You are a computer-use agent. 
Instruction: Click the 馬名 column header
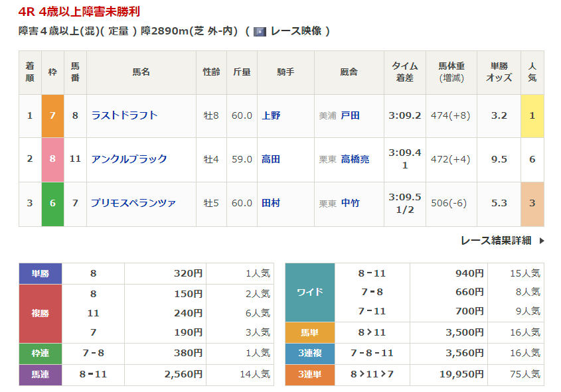click(x=141, y=72)
